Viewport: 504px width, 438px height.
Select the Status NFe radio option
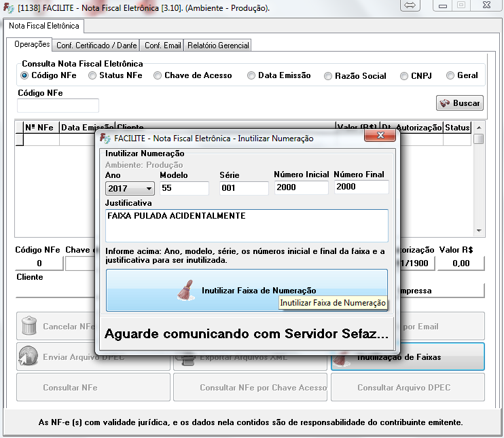tap(93, 75)
